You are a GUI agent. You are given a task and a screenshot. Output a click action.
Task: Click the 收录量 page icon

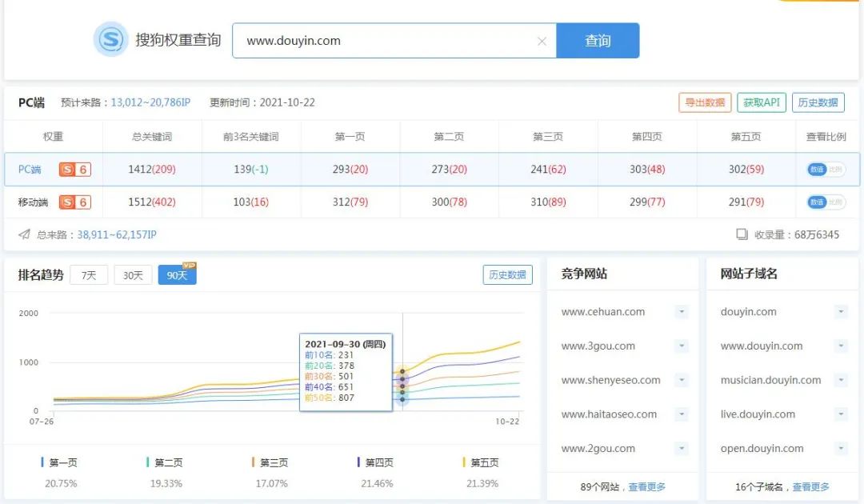coord(742,234)
